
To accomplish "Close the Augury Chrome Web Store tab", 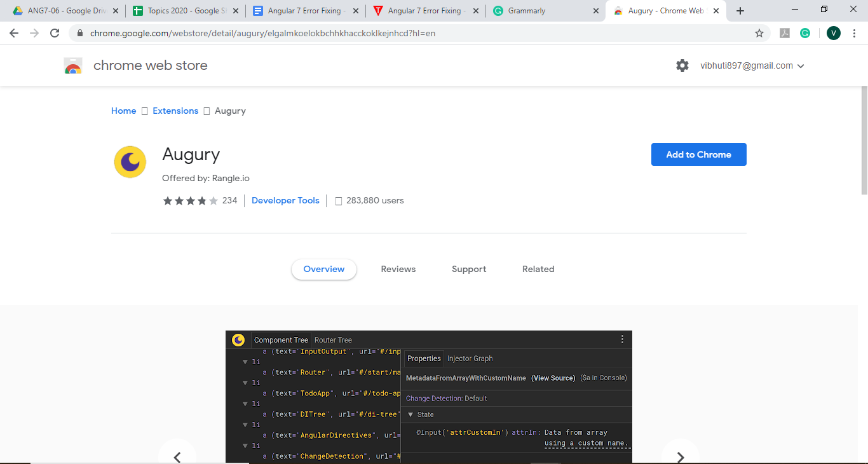I will pyautogui.click(x=716, y=11).
